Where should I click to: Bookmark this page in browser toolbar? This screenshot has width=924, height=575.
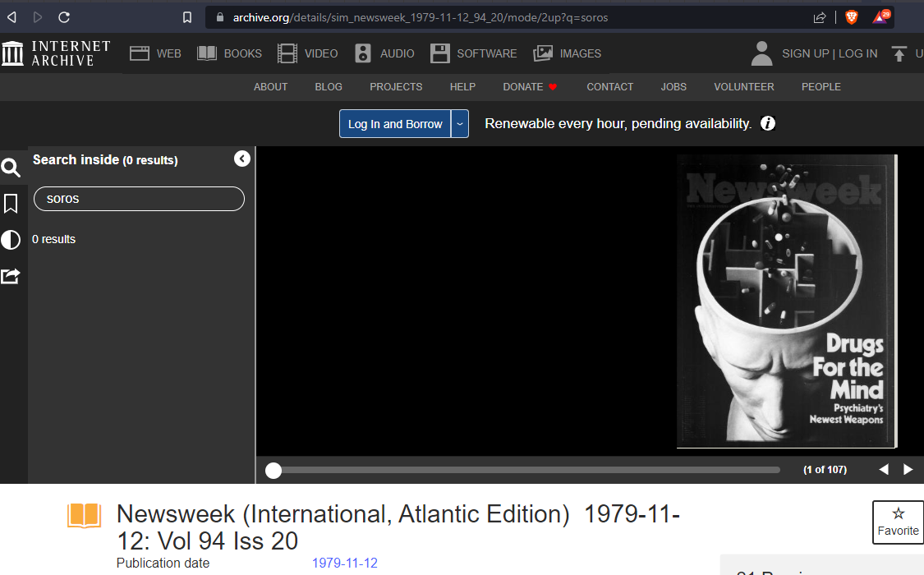186,17
